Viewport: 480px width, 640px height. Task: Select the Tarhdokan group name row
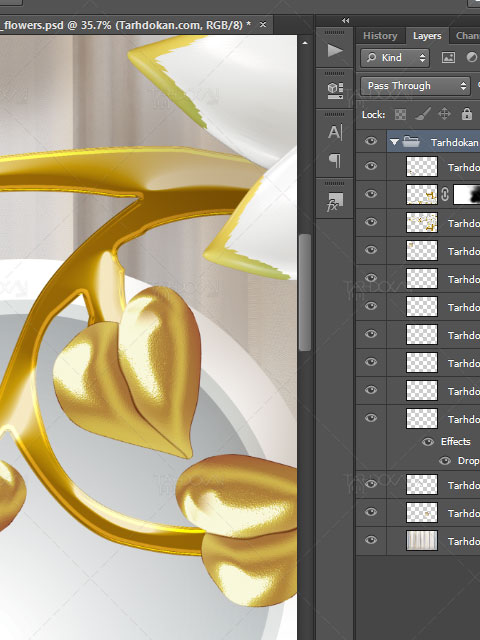pyautogui.click(x=433, y=142)
